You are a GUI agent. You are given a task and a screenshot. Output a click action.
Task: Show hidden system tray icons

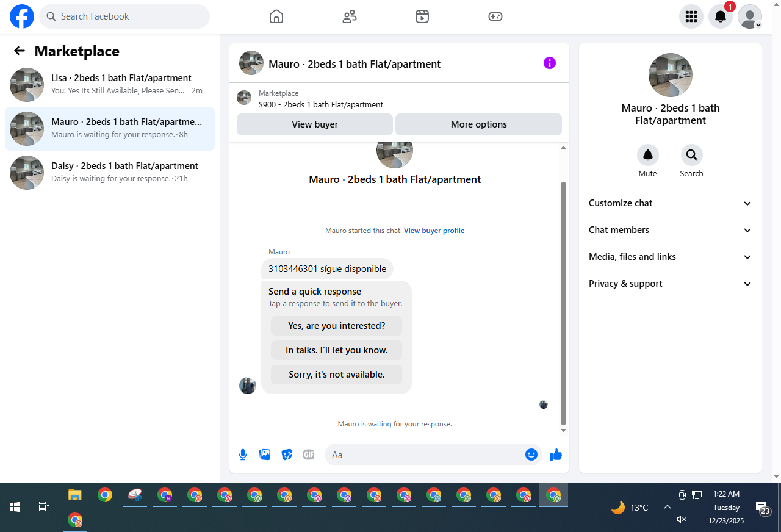point(668,507)
